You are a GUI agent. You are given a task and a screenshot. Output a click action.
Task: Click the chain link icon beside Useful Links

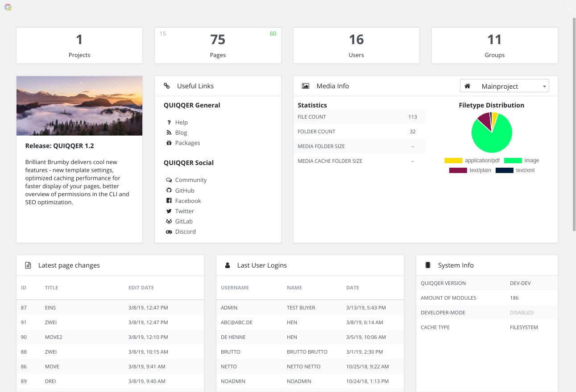pyautogui.click(x=167, y=86)
